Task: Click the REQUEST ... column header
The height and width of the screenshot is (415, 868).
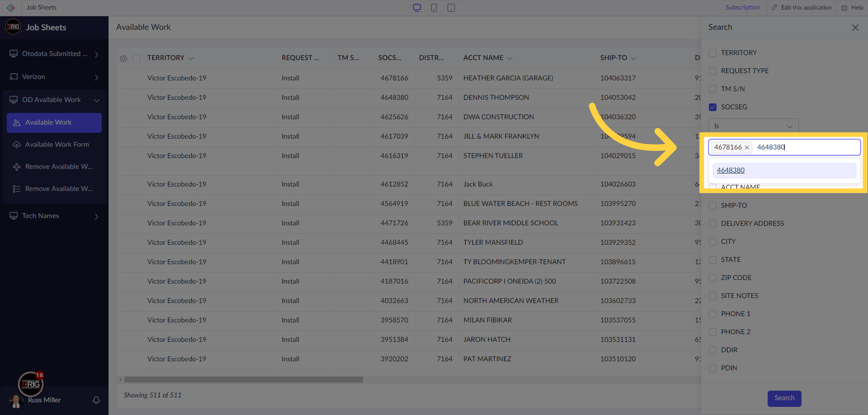Action: click(300, 58)
